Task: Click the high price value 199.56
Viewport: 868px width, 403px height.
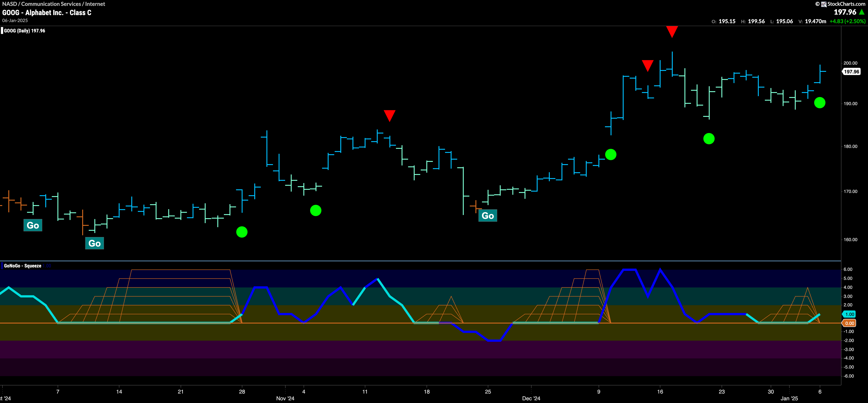Action: 756,21
